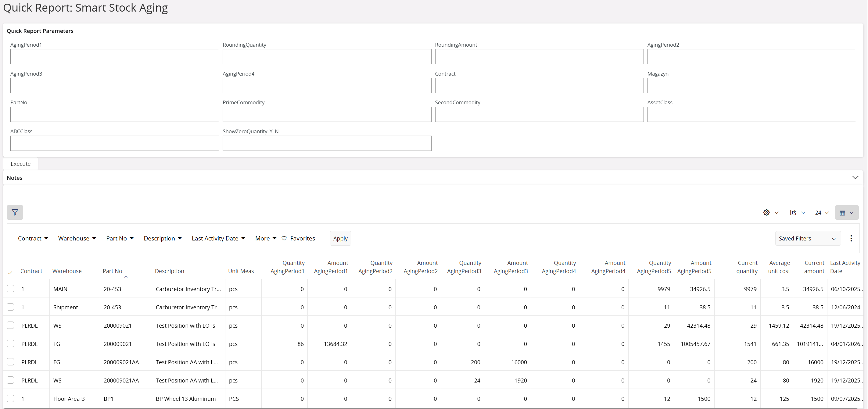
Task: Open the gear settings icon menu
Action: 766,212
